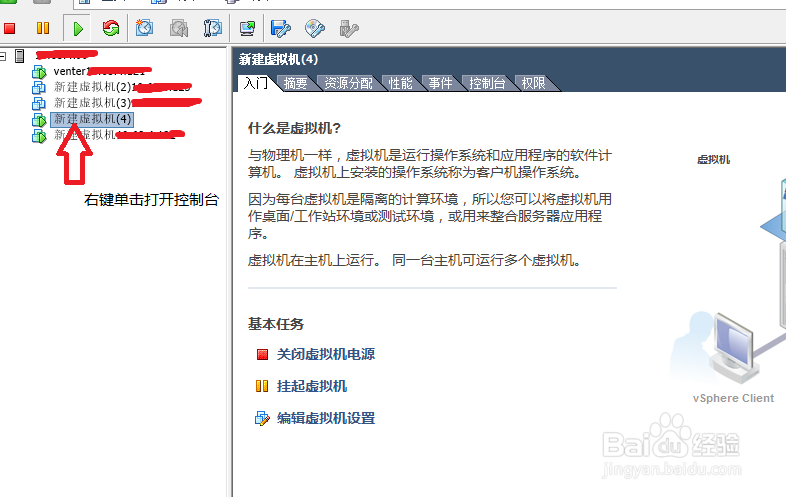Click the 关闭虚拟机电源 link
The height and width of the screenshot is (497, 786).
click(326, 354)
